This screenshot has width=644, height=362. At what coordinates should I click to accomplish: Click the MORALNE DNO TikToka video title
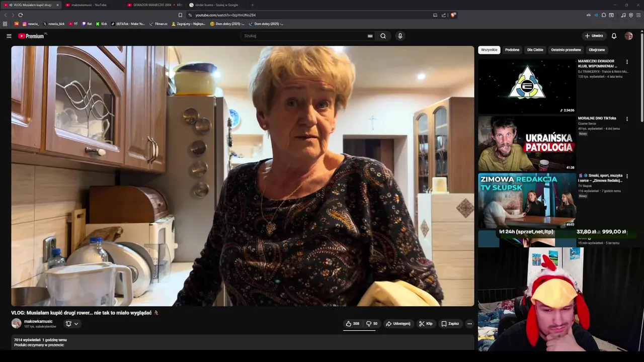pyautogui.click(x=597, y=118)
